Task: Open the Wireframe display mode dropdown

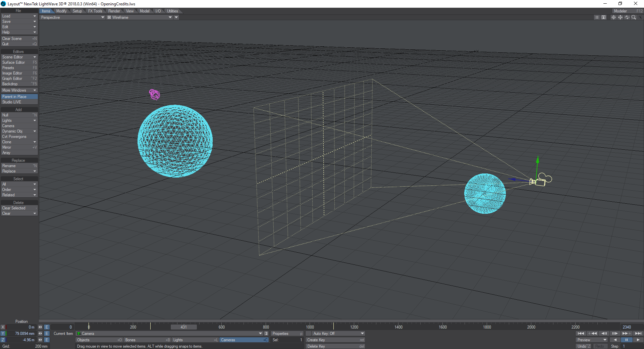Action: coord(140,17)
